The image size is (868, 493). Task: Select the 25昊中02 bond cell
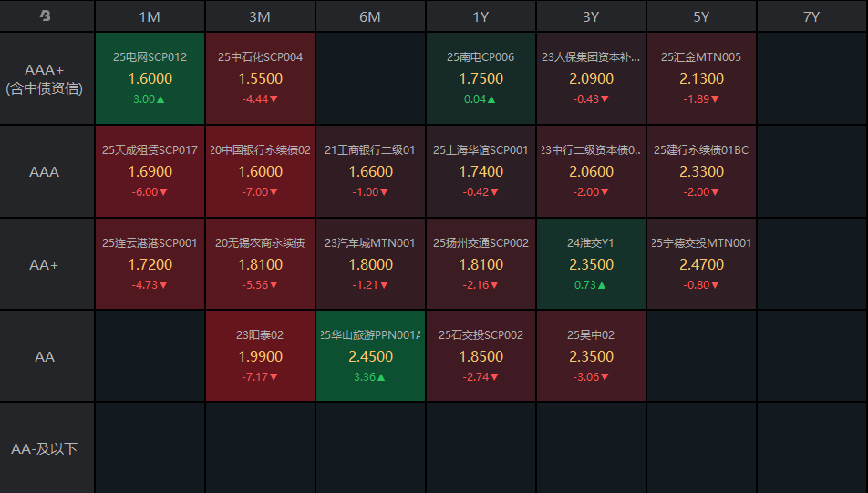click(591, 356)
